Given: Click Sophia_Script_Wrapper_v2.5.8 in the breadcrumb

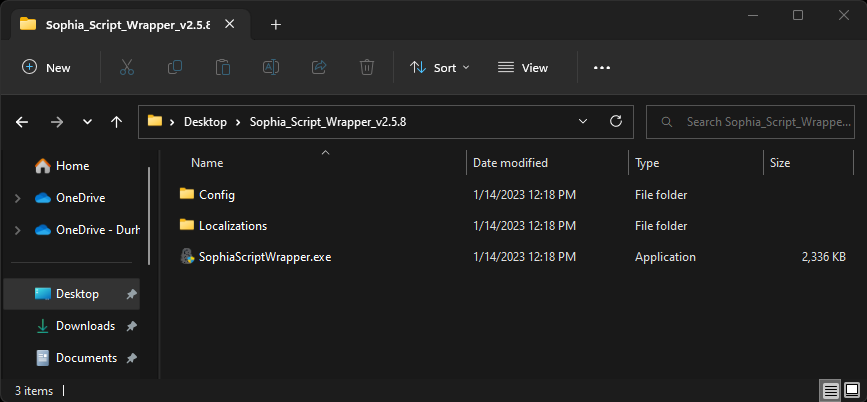Looking at the screenshot, I should click(328, 122).
